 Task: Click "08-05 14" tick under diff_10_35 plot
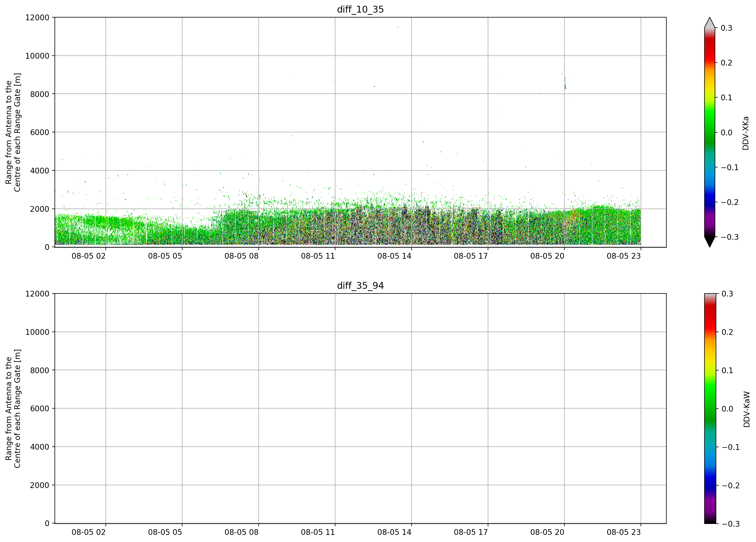[x=394, y=256]
